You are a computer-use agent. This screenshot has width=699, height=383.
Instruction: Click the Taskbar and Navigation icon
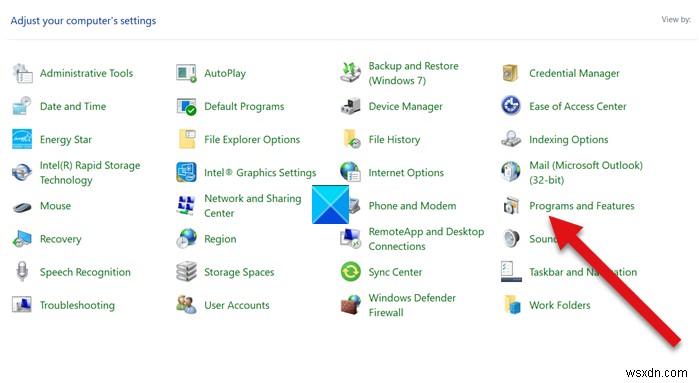[511, 272]
